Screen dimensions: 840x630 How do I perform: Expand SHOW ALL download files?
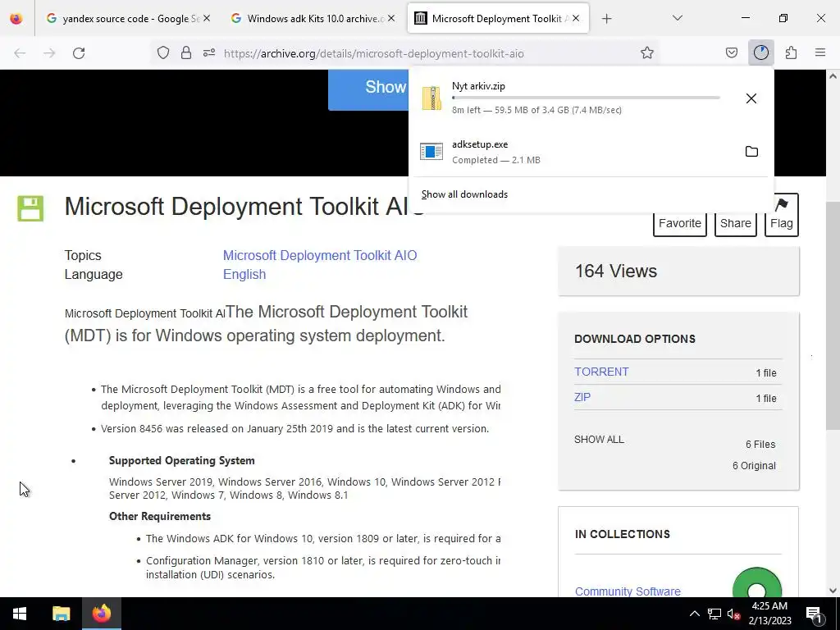point(599,440)
